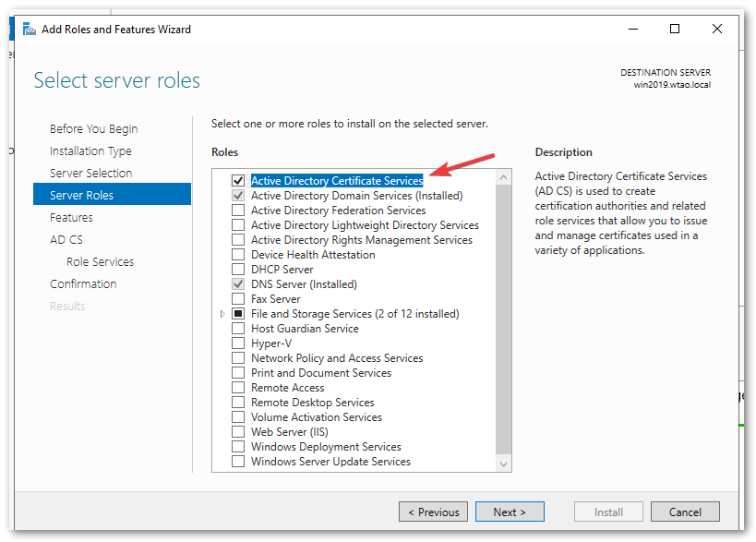Screen dimensions: 756x542
Task: Click the Next button
Action: tap(509, 512)
